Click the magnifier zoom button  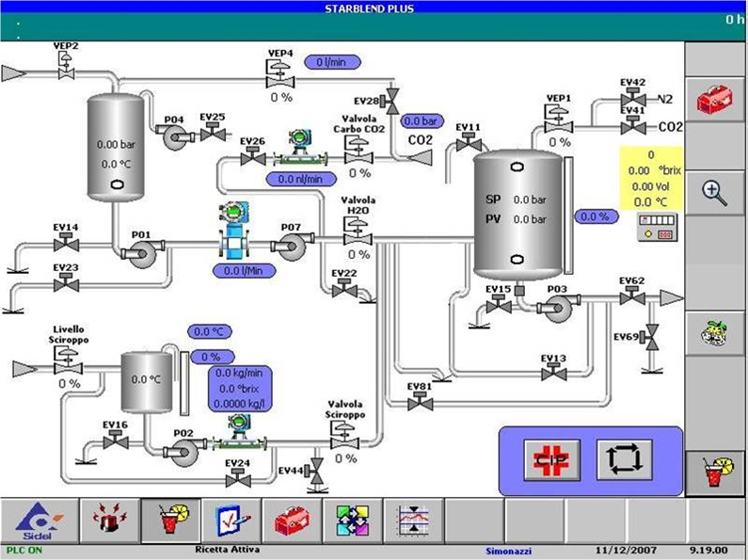pos(715,194)
